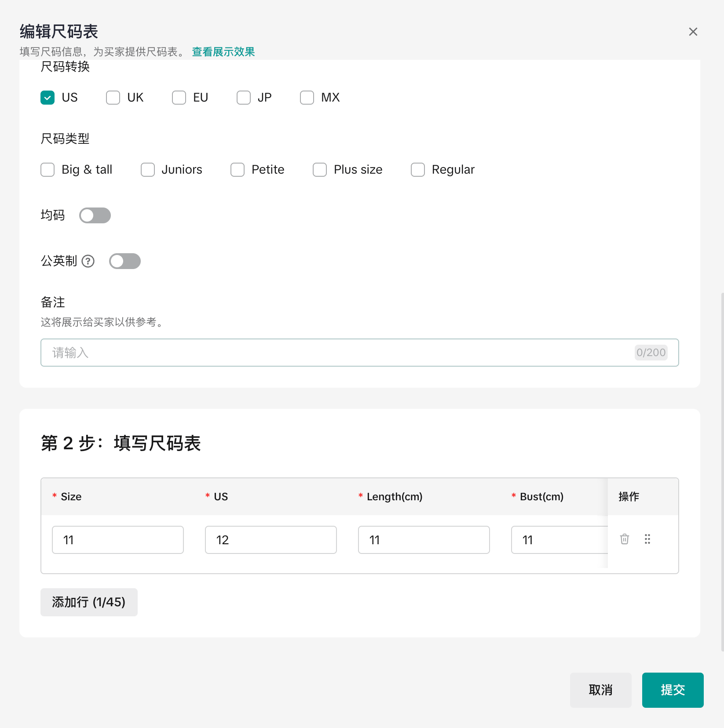Uncheck the US size conversion checkbox
The height and width of the screenshot is (728, 724).
point(48,98)
